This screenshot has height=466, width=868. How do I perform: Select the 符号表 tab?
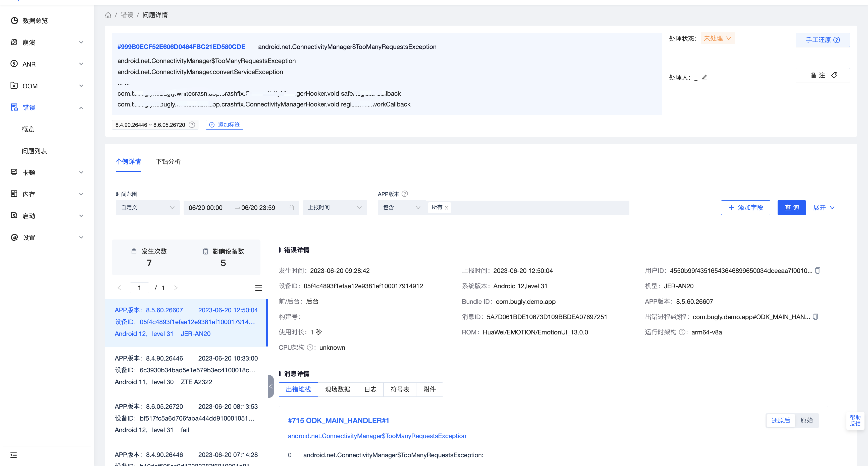(x=400, y=389)
